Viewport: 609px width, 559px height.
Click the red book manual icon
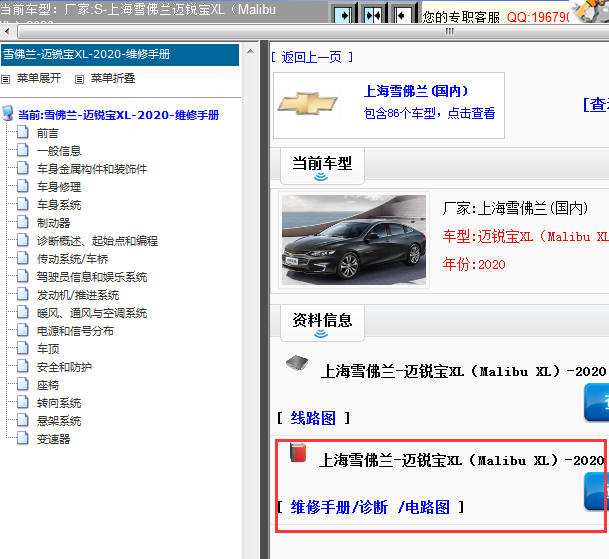coord(298,453)
